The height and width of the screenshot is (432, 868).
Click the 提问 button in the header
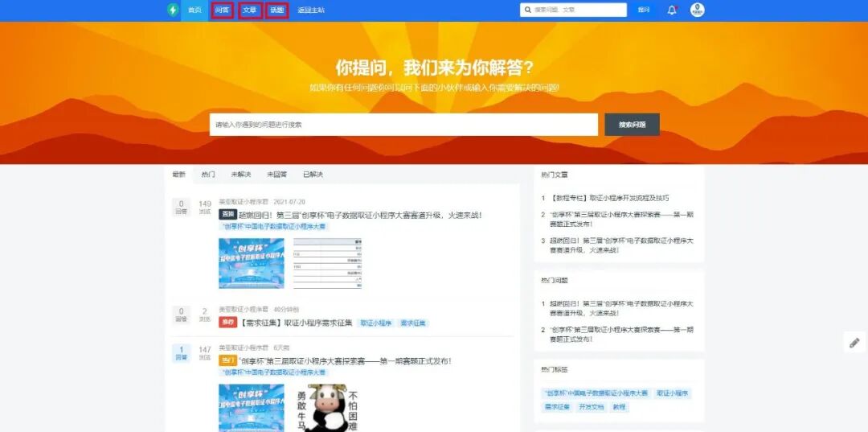643,10
